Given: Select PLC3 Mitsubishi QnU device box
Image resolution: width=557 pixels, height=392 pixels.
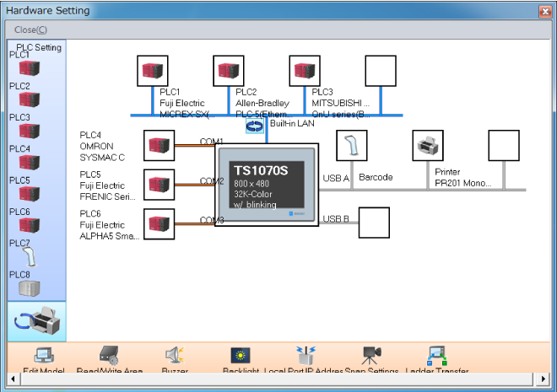Looking at the screenshot, I should [305, 71].
